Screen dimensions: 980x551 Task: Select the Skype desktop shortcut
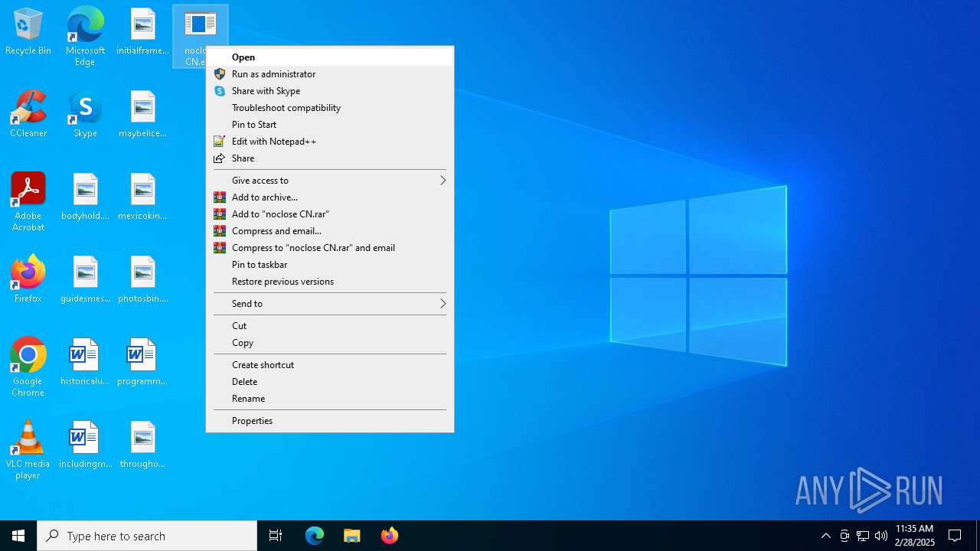(x=85, y=115)
